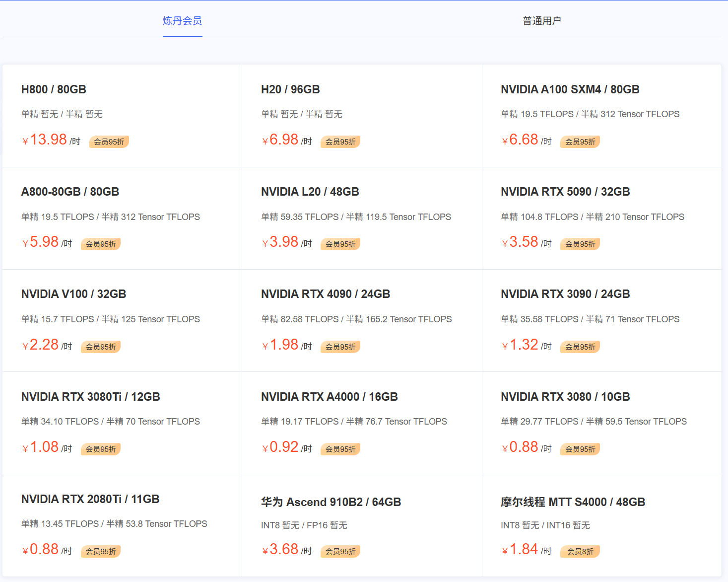The height and width of the screenshot is (582, 728).
Task: Click 会员95折 badge on L20 card
Action: (340, 244)
